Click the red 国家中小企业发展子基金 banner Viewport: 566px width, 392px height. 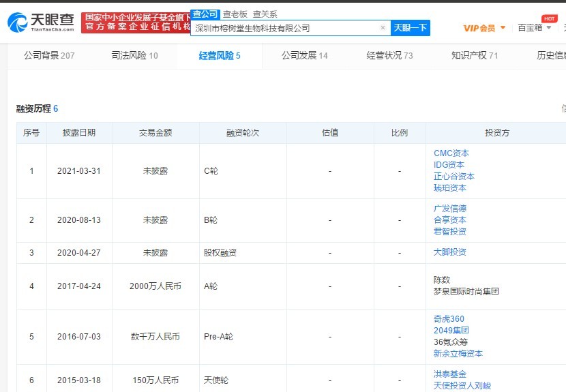tap(136, 22)
